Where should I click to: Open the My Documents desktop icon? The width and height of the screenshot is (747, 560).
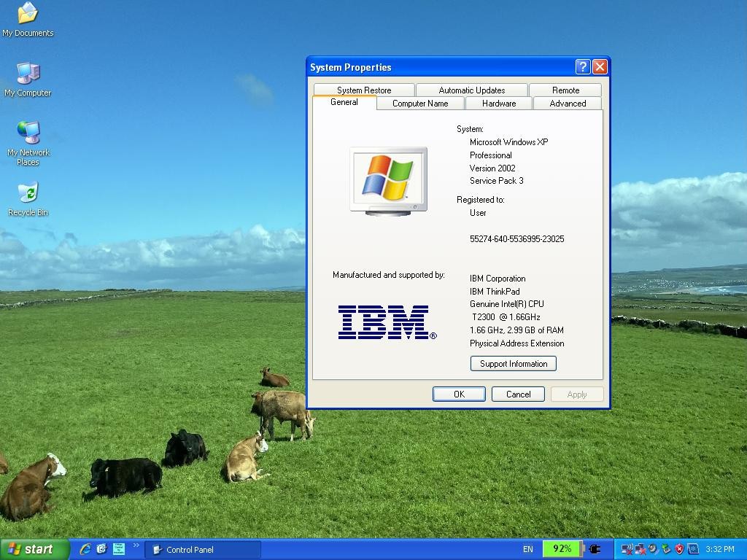click(28, 19)
